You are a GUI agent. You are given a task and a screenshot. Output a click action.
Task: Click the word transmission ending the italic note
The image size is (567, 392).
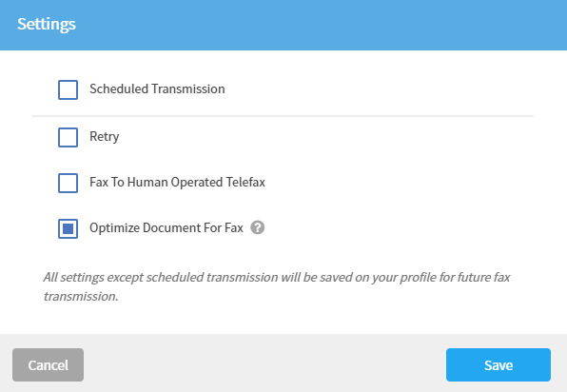click(x=81, y=297)
